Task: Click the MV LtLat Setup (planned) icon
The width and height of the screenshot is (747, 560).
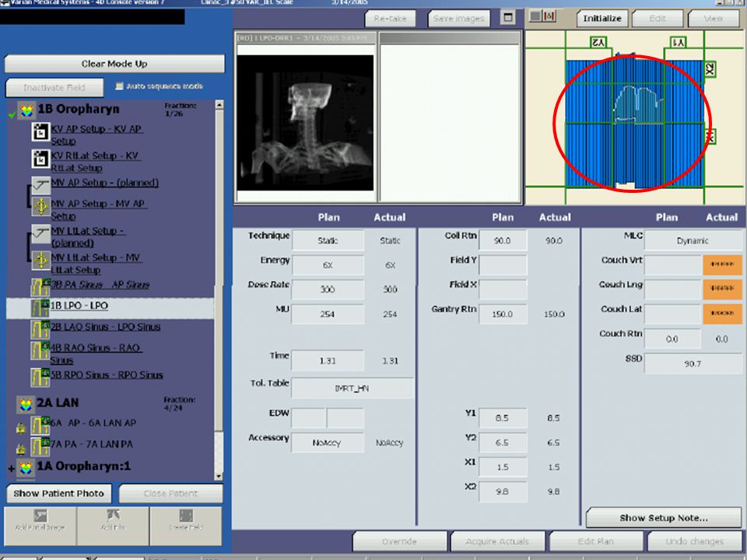Action: 41,234
